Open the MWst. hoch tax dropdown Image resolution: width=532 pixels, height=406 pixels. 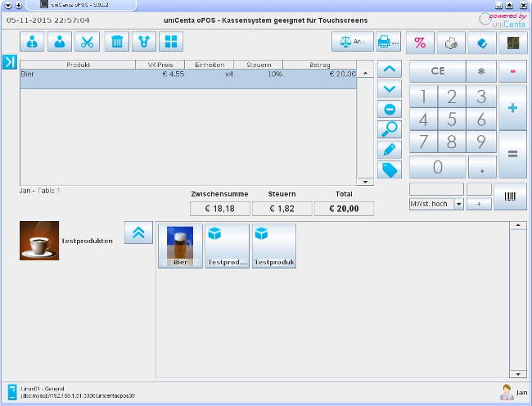[x=458, y=204]
